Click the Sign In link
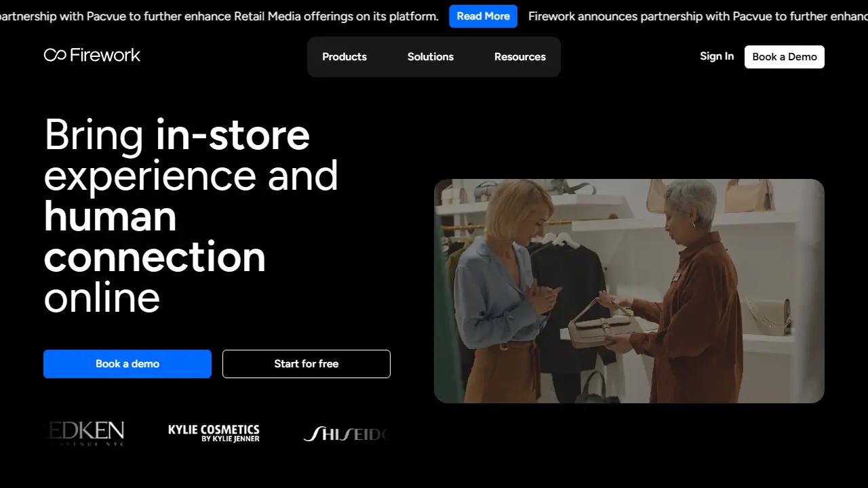Image resolution: width=868 pixels, height=488 pixels. 717,56
